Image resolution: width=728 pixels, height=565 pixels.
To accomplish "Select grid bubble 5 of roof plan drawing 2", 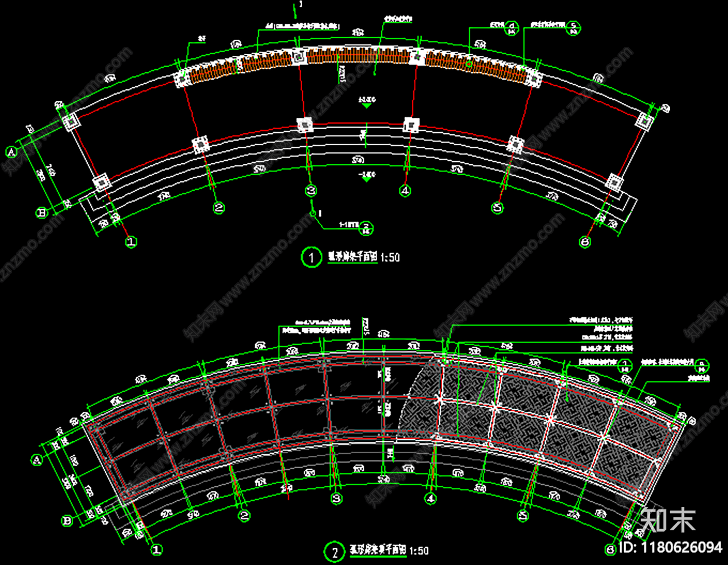I will pyautogui.click(x=523, y=516).
